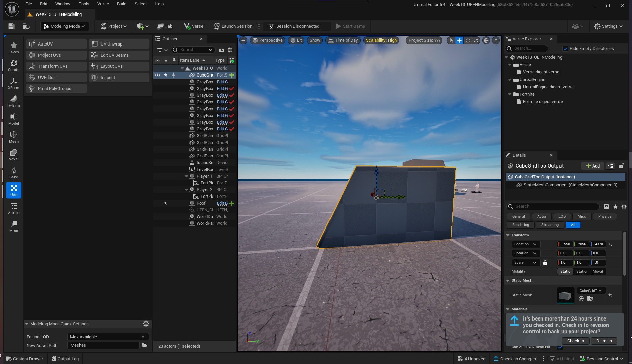Open the XForm tool category
The width and height of the screenshot is (632, 364).
(x=13, y=83)
